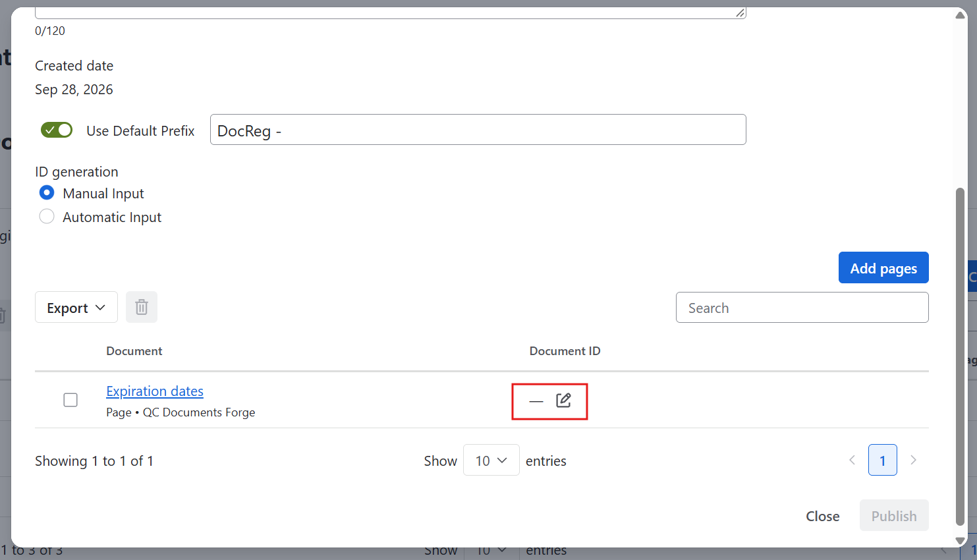977x560 pixels.
Task: Click the Search input field
Action: [x=802, y=308]
